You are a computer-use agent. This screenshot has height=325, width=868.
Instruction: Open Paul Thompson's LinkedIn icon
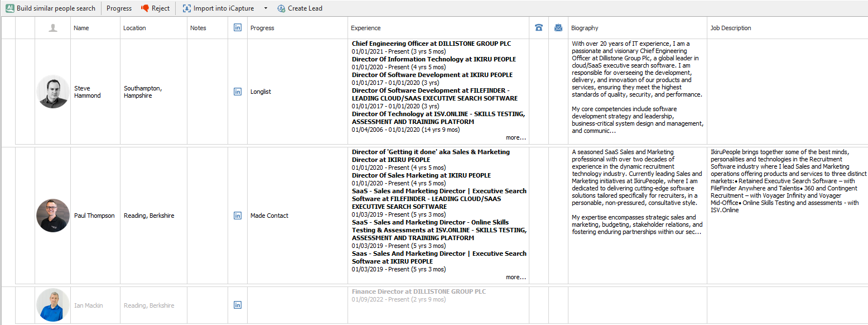pos(238,216)
